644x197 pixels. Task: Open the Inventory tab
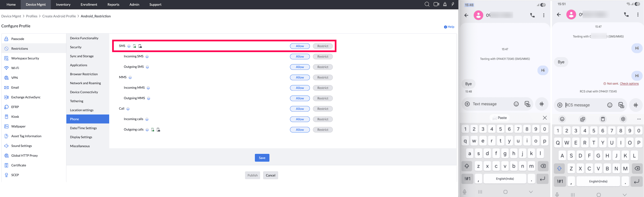(x=63, y=4)
